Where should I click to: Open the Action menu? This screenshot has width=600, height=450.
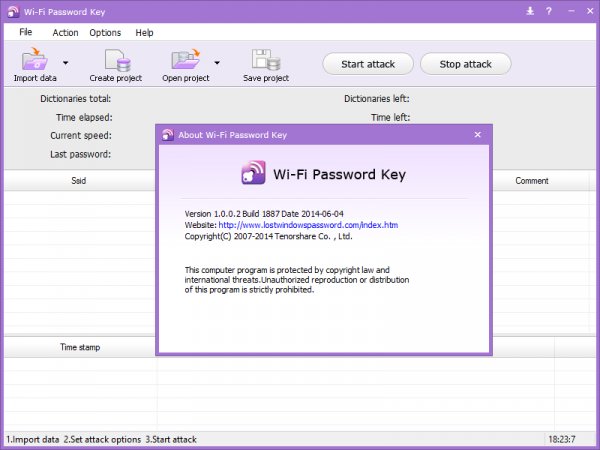coord(65,33)
